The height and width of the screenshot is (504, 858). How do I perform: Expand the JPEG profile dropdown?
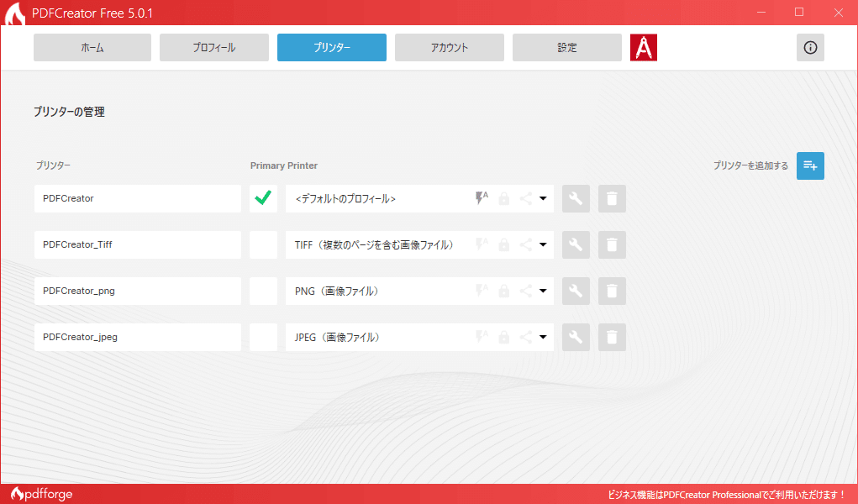click(543, 337)
